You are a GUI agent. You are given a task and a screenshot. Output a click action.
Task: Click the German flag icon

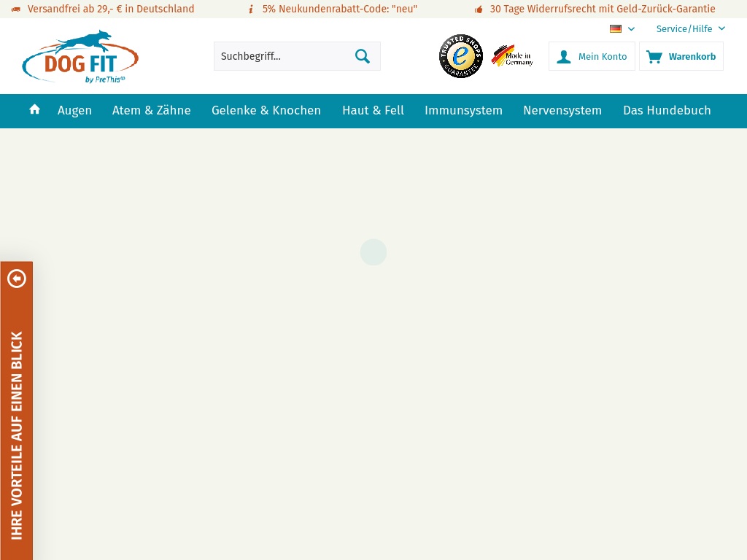tap(616, 29)
